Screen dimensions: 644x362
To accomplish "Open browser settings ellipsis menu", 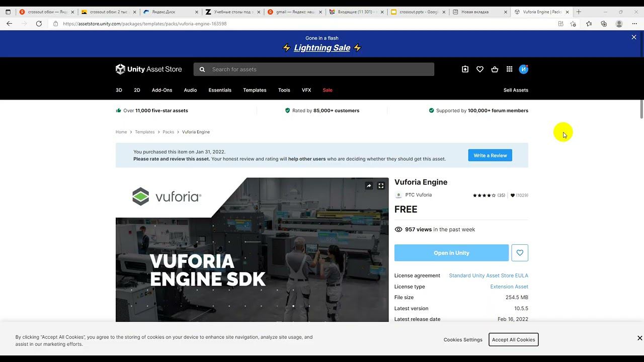I will pyautogui.click(x=634, y=24).
